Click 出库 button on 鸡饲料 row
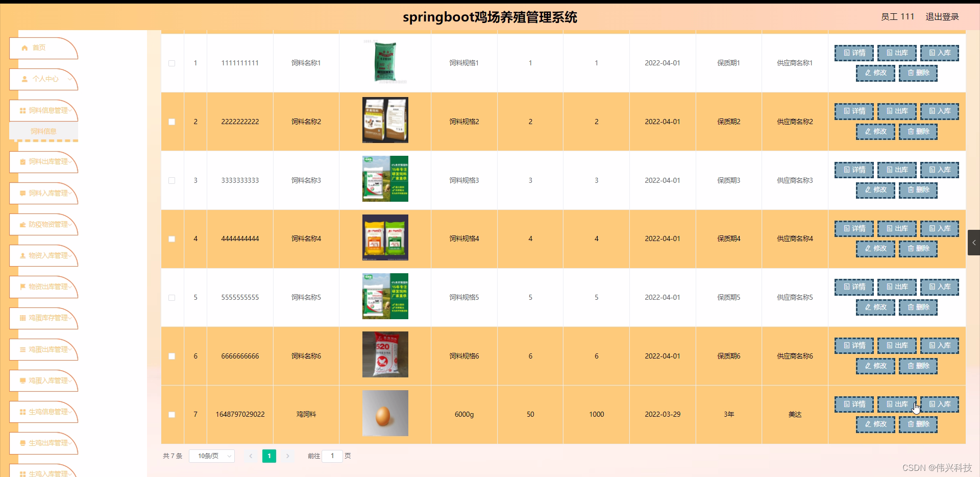This screenshot has height=477, width=980. click(x=896, y=404)
